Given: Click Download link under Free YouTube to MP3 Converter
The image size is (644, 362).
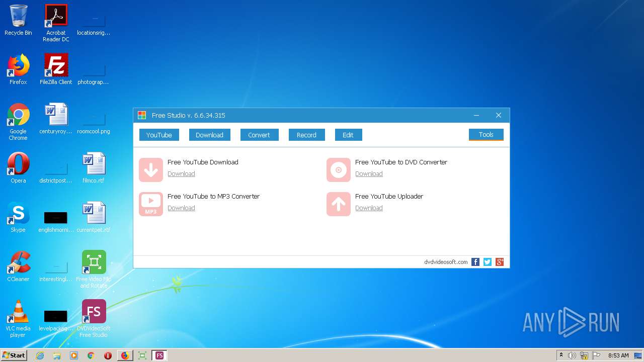Looking at the screenshot, I should point(181,208).
